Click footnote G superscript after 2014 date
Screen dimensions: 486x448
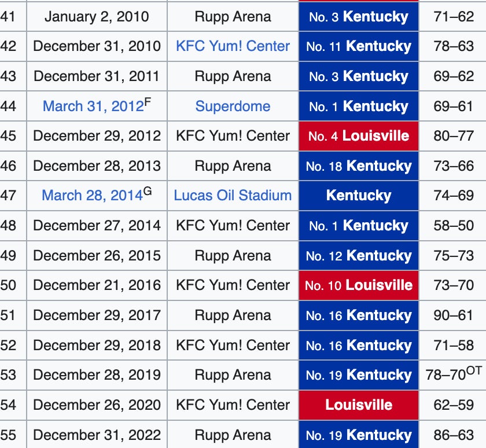148,192
